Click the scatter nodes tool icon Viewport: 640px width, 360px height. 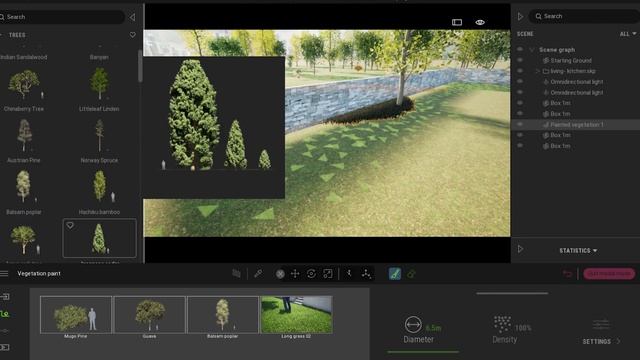(x=366, y=274)
